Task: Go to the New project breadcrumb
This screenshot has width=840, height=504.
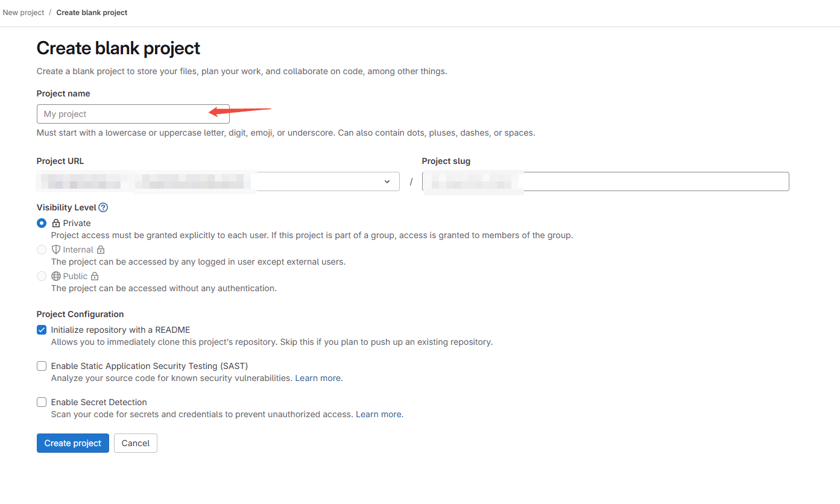Action: click(x=24, y=13)
